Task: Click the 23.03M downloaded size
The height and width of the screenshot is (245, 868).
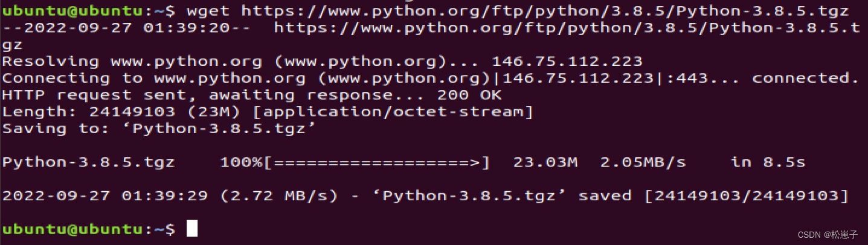Action: pyautogui.click(x=545, y=162)
